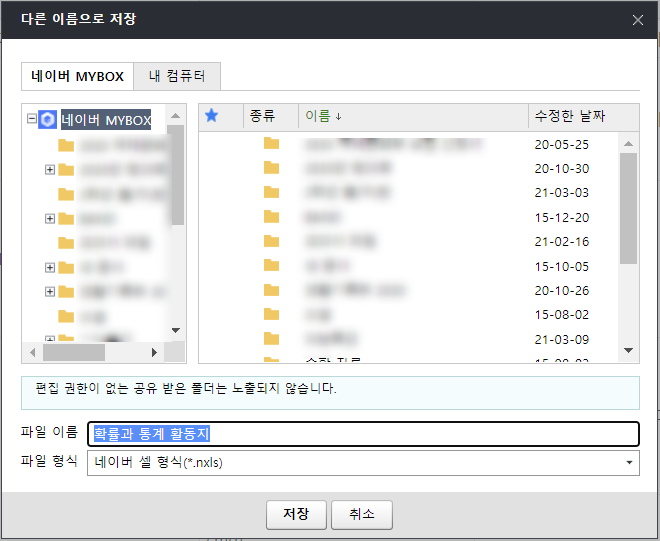The height and width of the screenshot is (541, 660).
Task: Switch to the 네이버 MYBOX tab
Action: tap(77, 76)
